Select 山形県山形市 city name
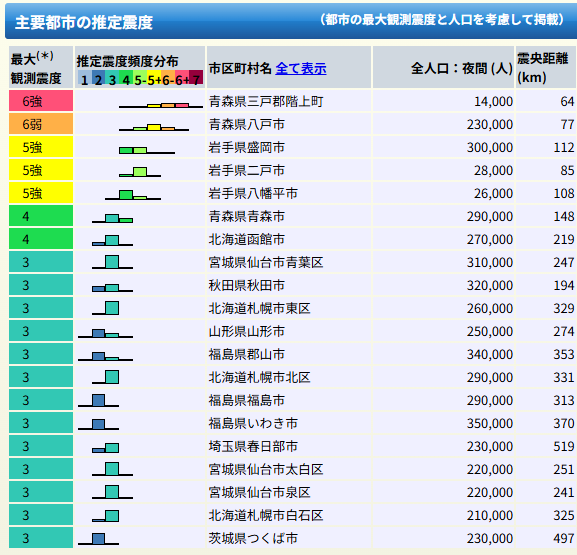Screen dimensions: 577x555 [247, 331]
